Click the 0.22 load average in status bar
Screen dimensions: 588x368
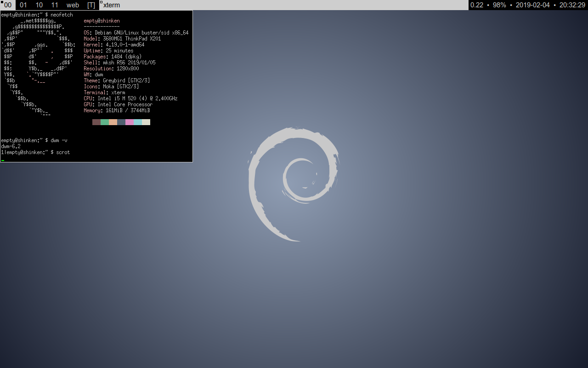click(477, 5)
